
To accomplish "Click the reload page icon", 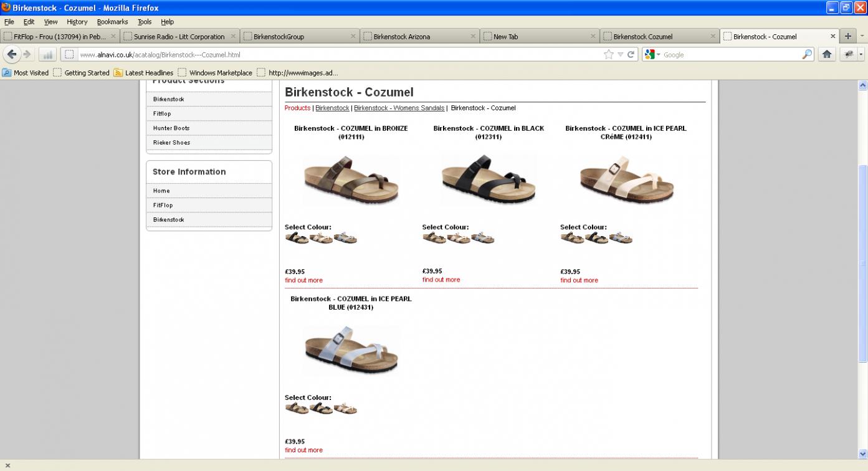I will tap(631, 55).
